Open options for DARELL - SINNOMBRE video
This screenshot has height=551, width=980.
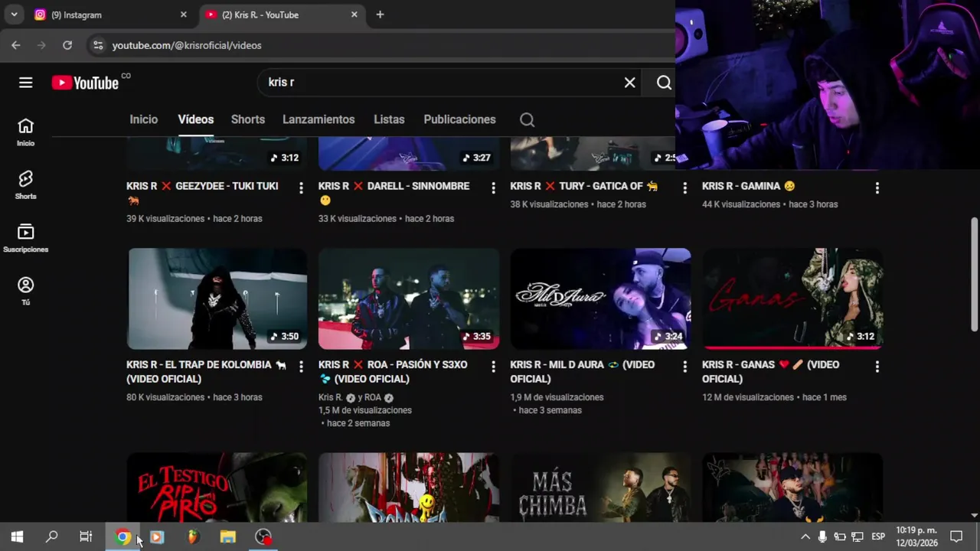pos(493,187)
